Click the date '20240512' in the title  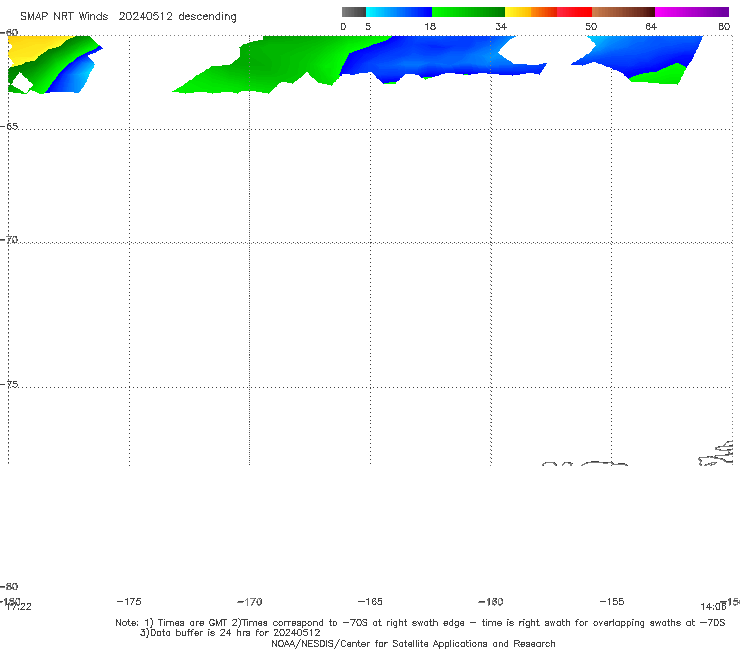(x=145, y=16)
